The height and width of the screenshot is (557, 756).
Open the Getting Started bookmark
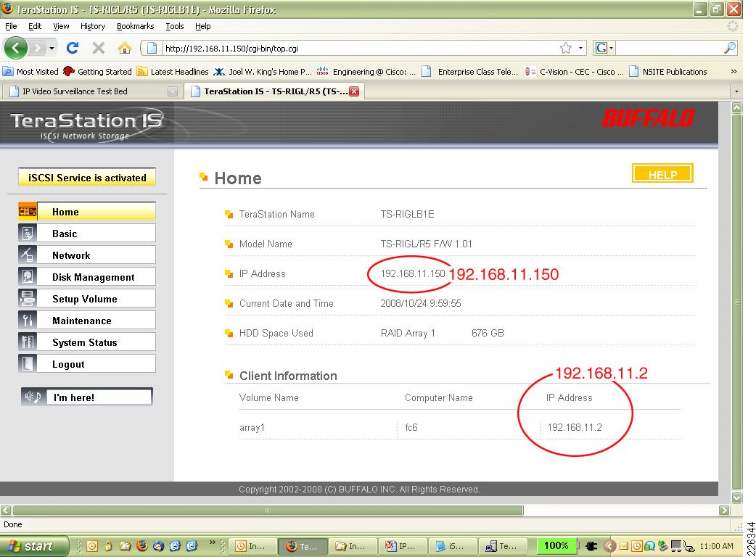click(x=98, y=72)
